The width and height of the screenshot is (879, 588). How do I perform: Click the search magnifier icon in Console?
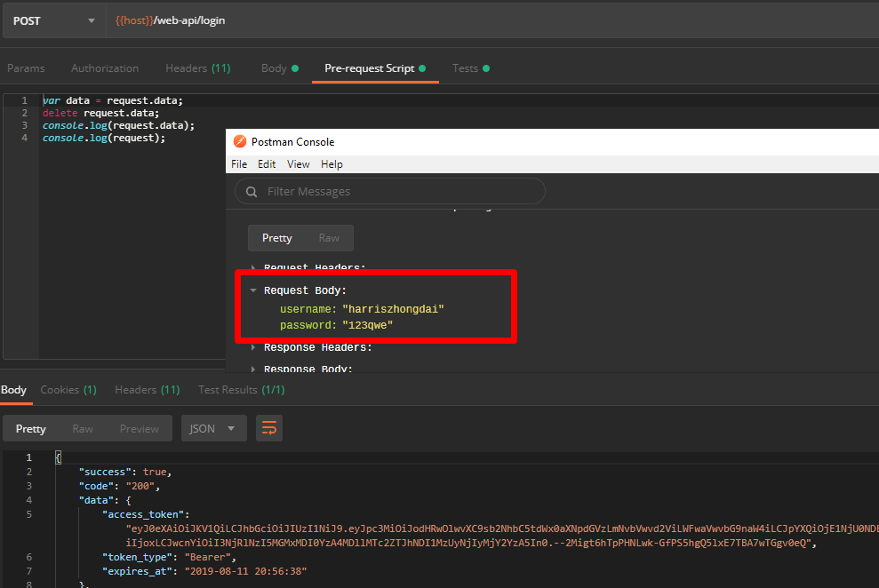click(x=252, y=192)
